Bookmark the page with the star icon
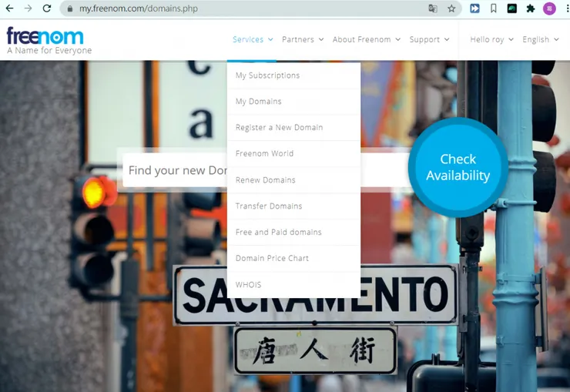Image resolution: width=570 pixels, height=392 pixels. [x=451, y=8]
